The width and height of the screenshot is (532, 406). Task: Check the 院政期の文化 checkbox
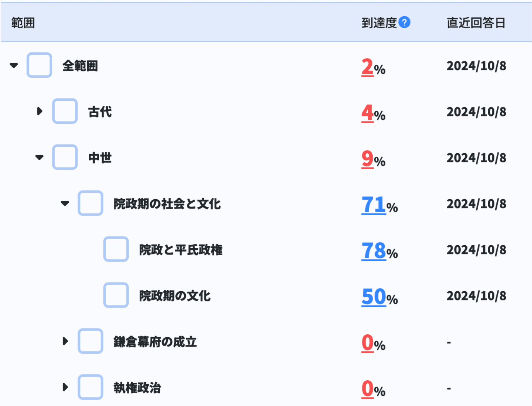click(x=116, y=296)
